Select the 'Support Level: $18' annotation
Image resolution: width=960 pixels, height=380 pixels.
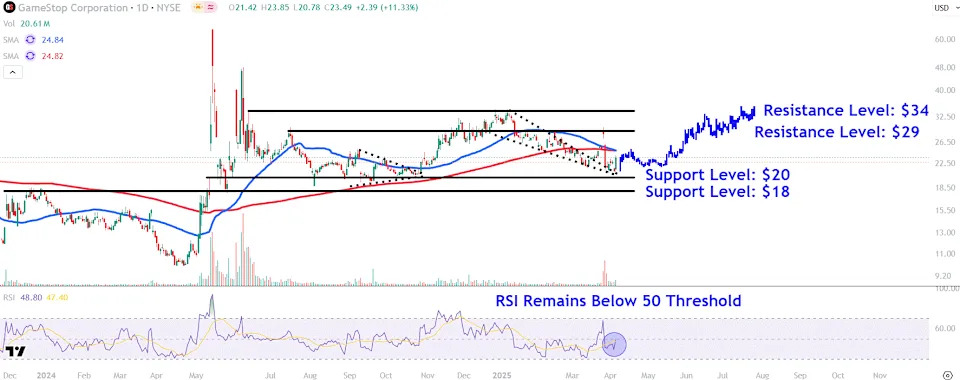[x=718, y=192]
